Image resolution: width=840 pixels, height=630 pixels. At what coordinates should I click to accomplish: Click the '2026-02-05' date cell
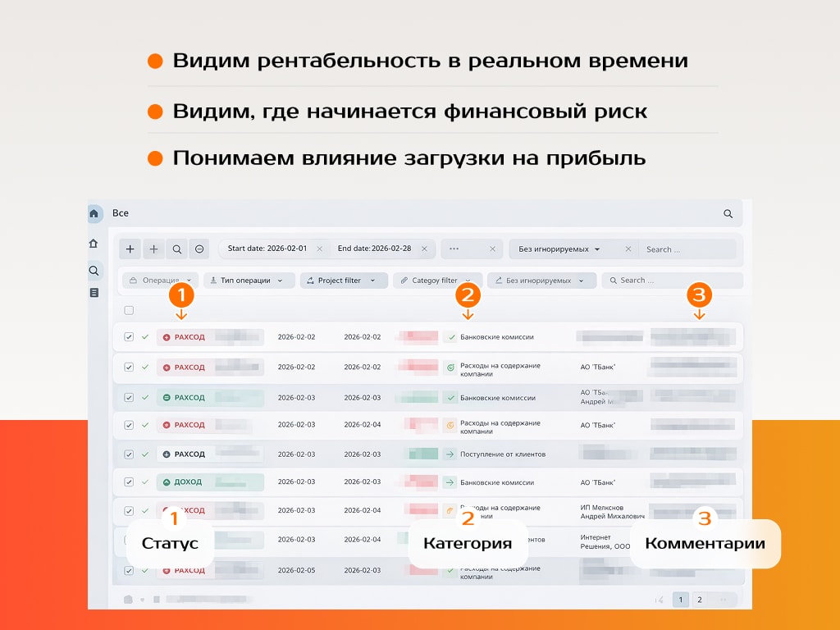(x=296, y=571)
